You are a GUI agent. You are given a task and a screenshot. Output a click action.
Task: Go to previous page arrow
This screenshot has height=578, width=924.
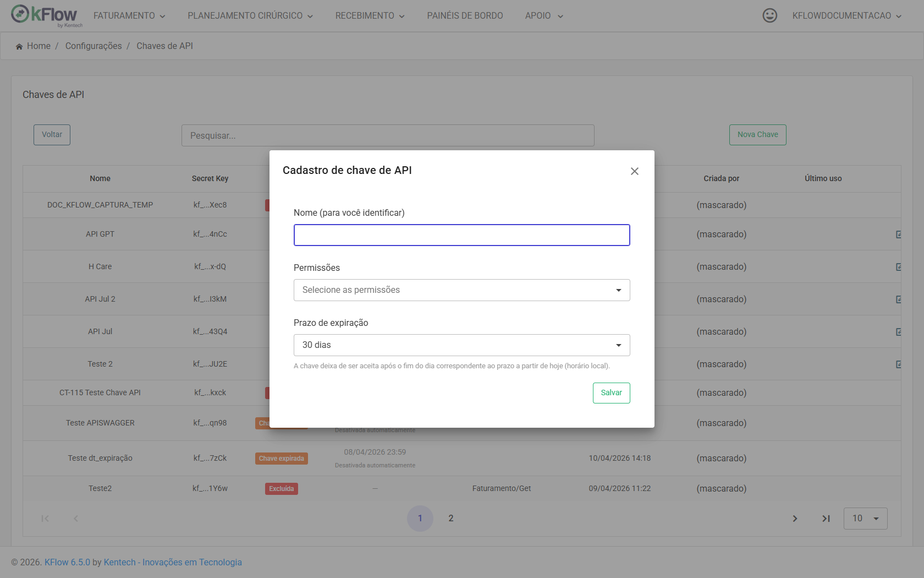76,519
